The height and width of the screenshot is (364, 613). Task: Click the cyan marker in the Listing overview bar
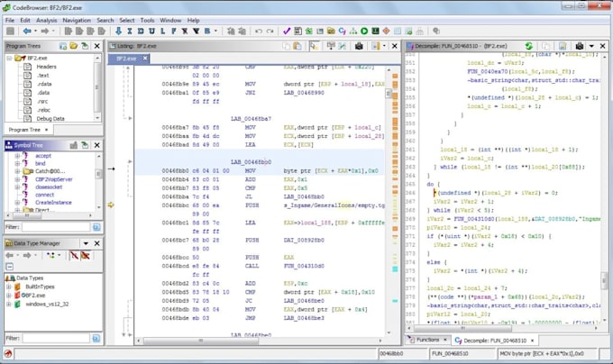coord(395,269)
